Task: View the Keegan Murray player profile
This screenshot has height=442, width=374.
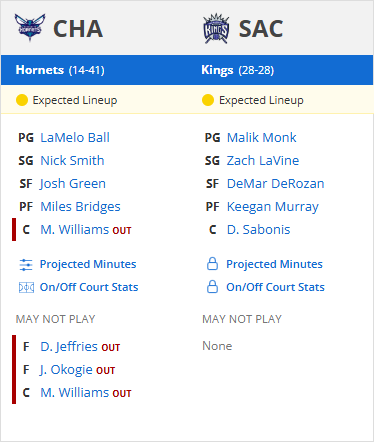Action: (273, 207)
